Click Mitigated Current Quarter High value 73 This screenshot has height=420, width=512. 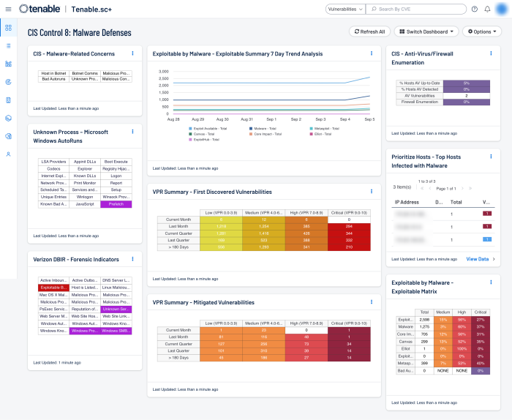(306, 344)
